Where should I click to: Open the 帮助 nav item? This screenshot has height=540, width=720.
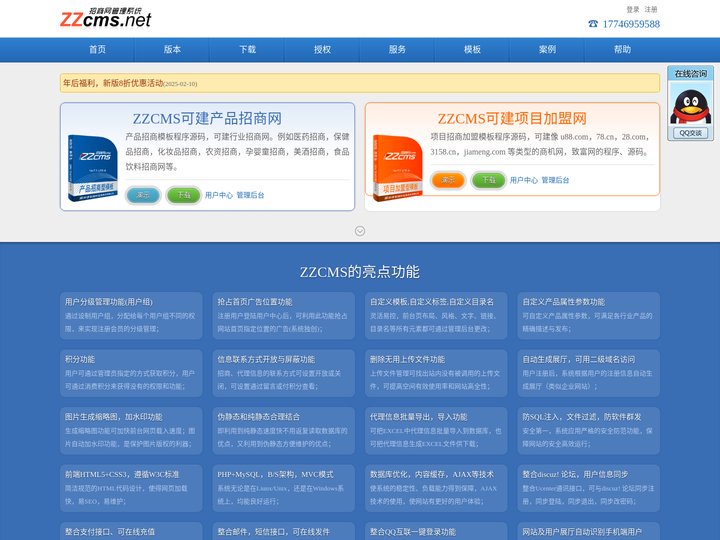tap(622, 50)
